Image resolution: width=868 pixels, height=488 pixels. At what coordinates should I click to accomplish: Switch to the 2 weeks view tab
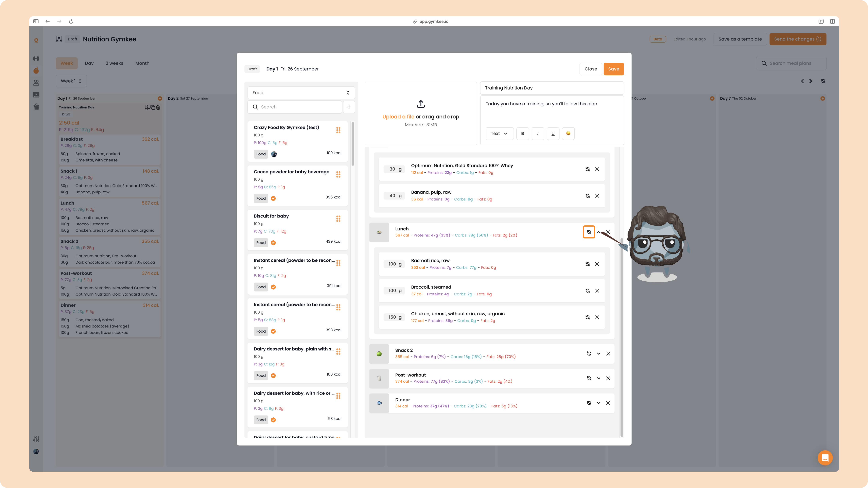(114, 63)
